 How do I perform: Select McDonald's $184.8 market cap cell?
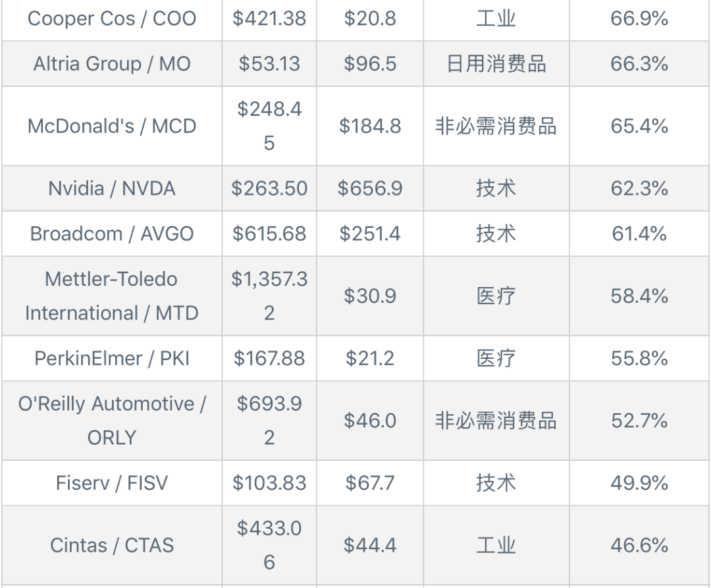(370, 126)
